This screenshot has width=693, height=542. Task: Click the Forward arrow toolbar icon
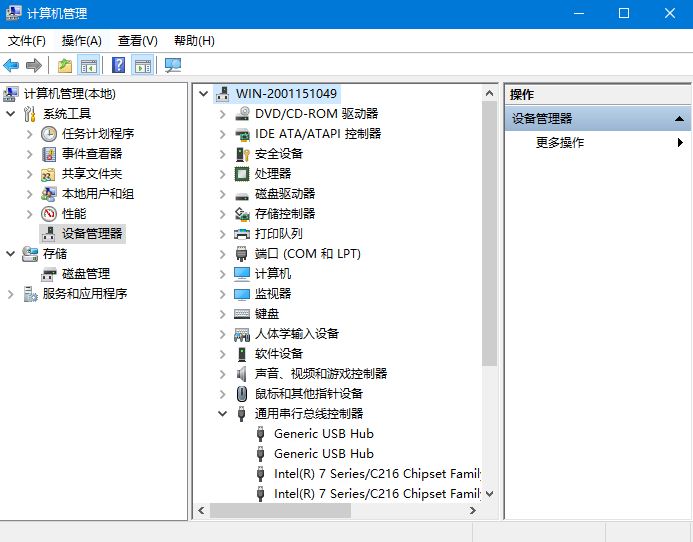(34, 66)
